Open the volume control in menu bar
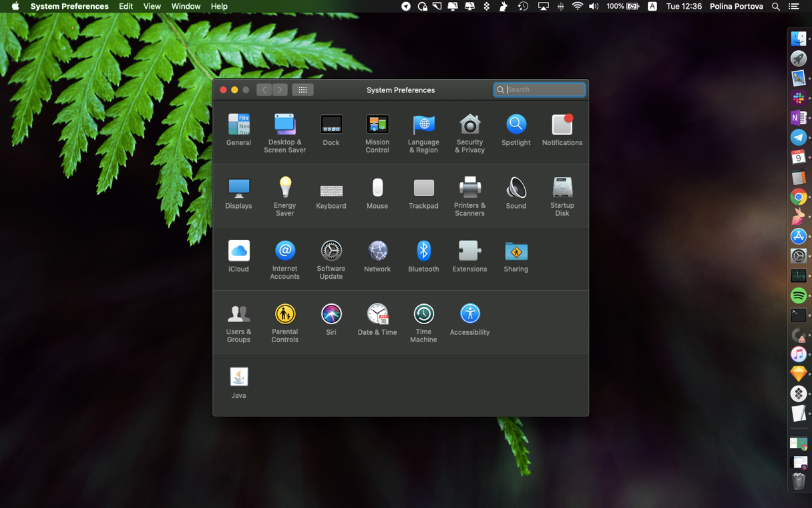Screen dimensions: 812x508 pos(594,6)
